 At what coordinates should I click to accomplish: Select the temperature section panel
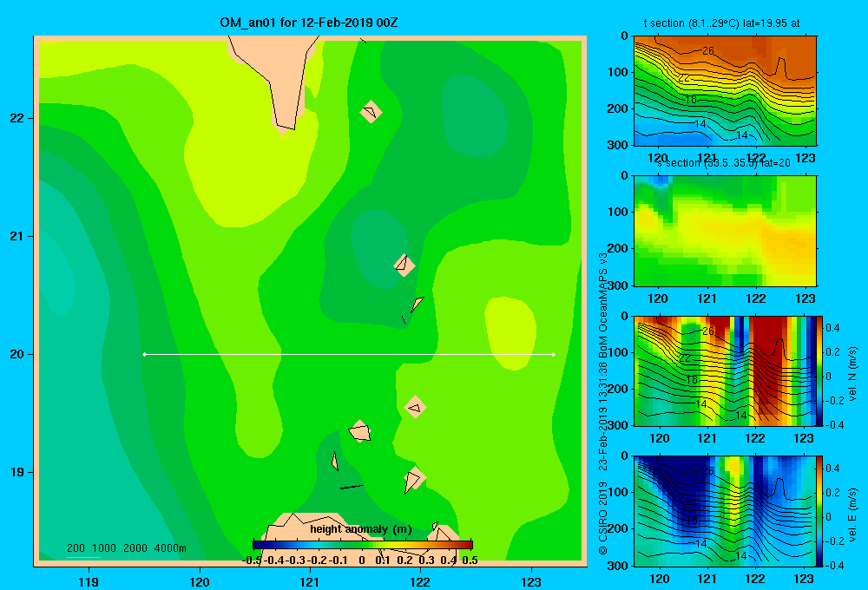(725, 91)
